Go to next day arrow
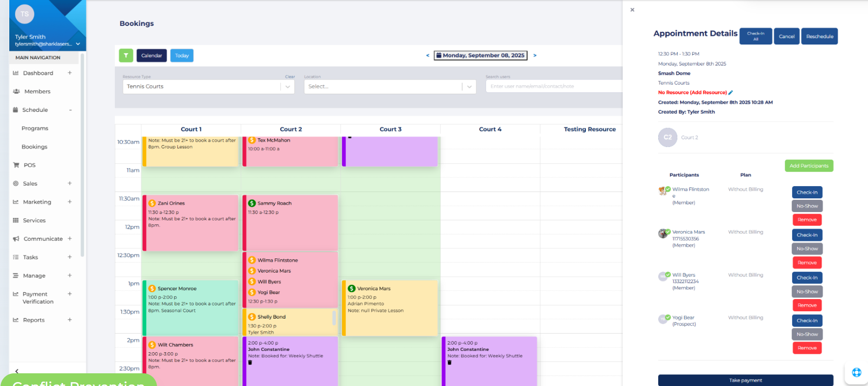Viewport: 868px width, 386px height. point(535,56)
